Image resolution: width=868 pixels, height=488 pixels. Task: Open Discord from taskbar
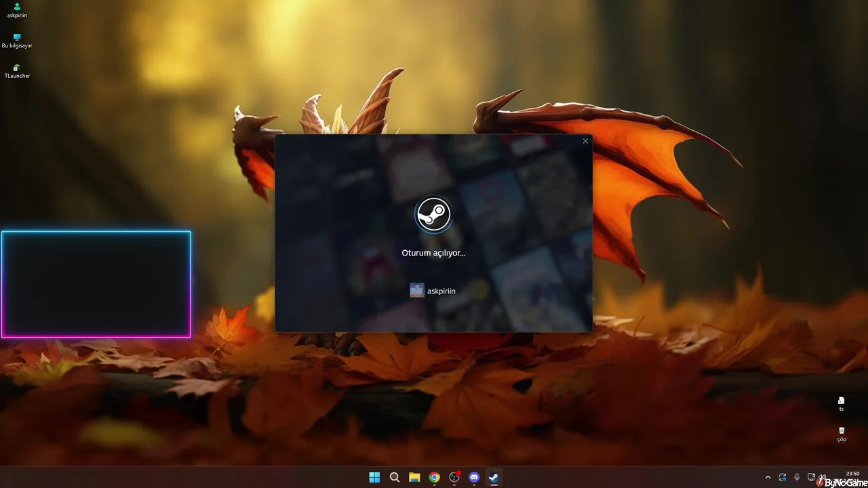(475, 477)
